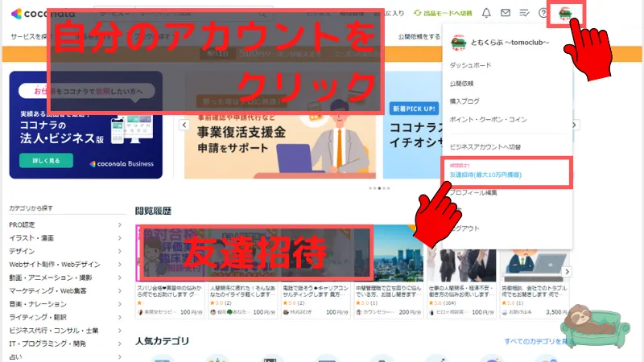Screen dimensions: 644x362
Task: Open ズバリ合格 service card title
Action: pyautogui.click(x=169, y=291)
